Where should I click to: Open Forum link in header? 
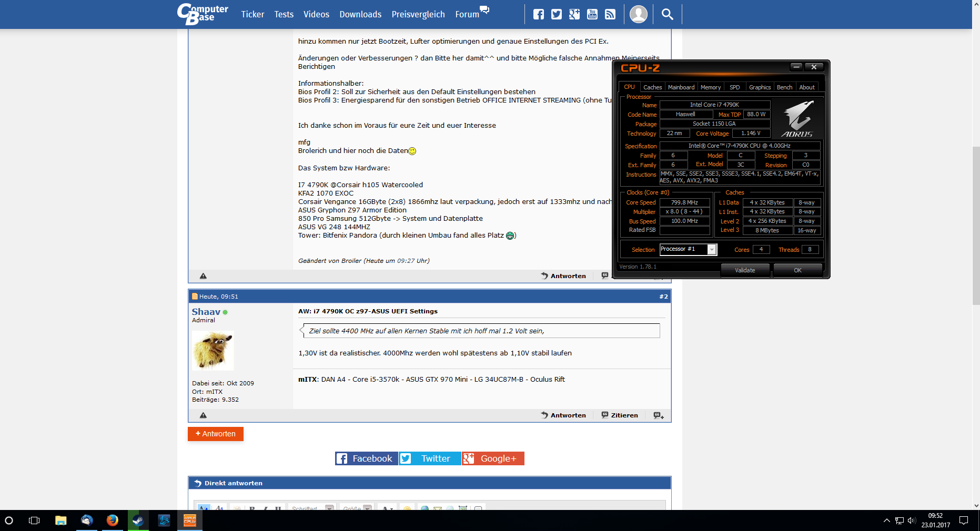tap(467, 14)
